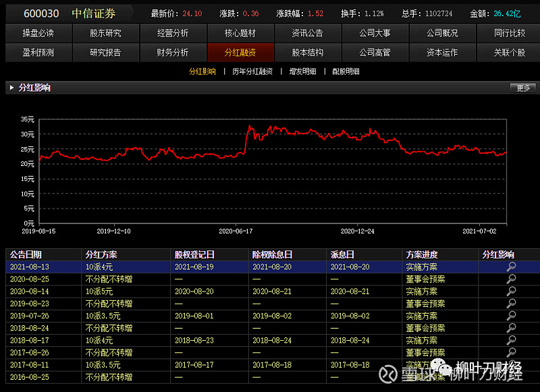Viewport: 540px width, 392px height.
Task: Open dividend impact for 2020-08-25 row
Action: point(511,279)
